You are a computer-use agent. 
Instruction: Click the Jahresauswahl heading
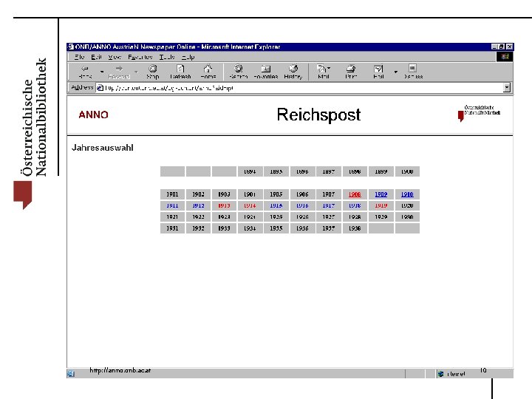click(103, 148)
